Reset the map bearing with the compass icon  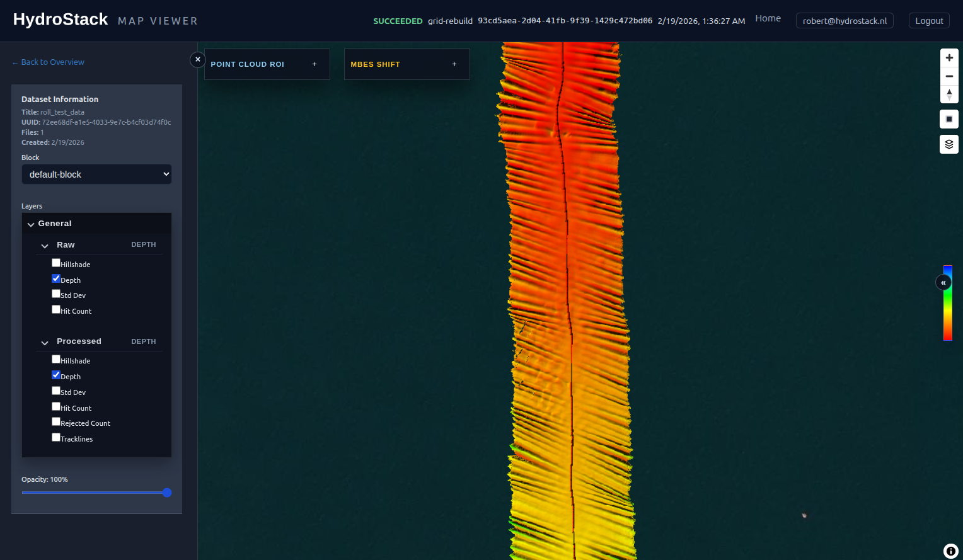(949, 94)
